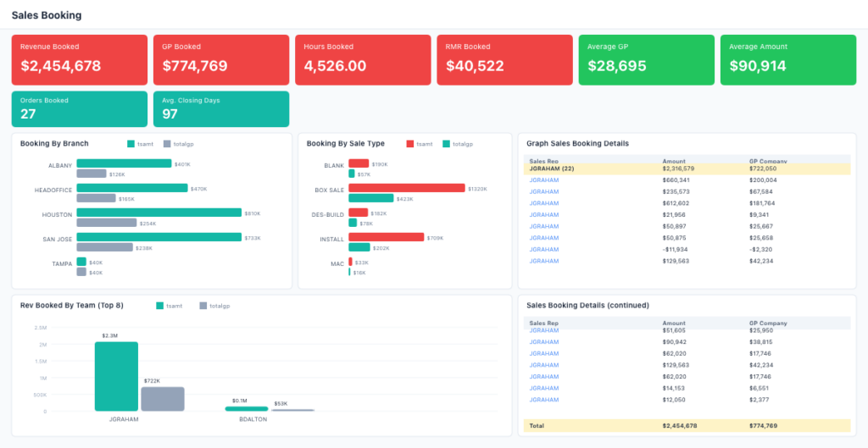Click the Average Amount green card
Viewport: 868px width, 448px height.
[788, 59]
